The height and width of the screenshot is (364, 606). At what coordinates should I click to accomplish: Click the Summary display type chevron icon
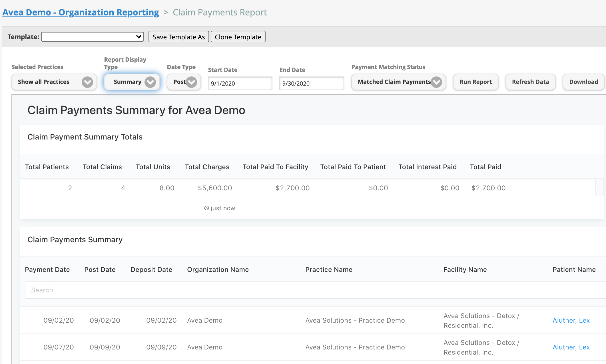coord(151,82)
